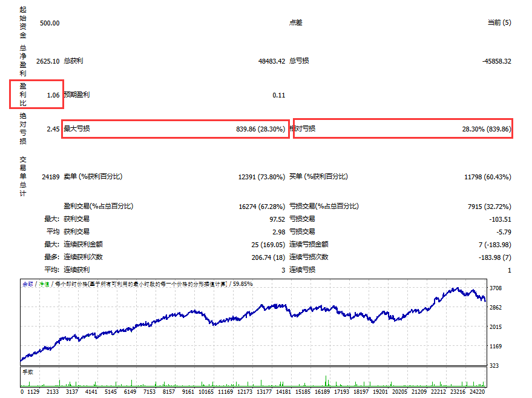The width and height of the screenshot is (532, 398).
Task: Click the max drawdown value 839.86 (28.30%)
Action: 260,129
